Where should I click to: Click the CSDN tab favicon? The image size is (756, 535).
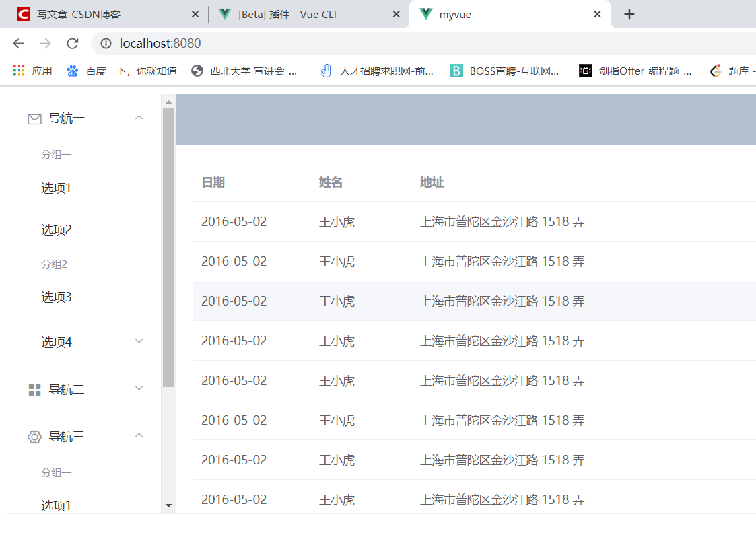[23, 14]
